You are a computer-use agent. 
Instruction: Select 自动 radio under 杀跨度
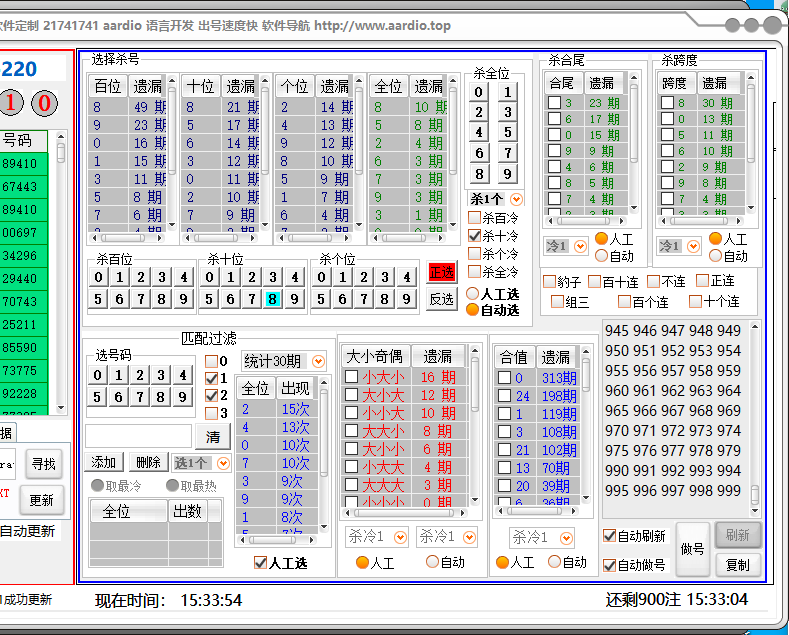click(715, 256)
